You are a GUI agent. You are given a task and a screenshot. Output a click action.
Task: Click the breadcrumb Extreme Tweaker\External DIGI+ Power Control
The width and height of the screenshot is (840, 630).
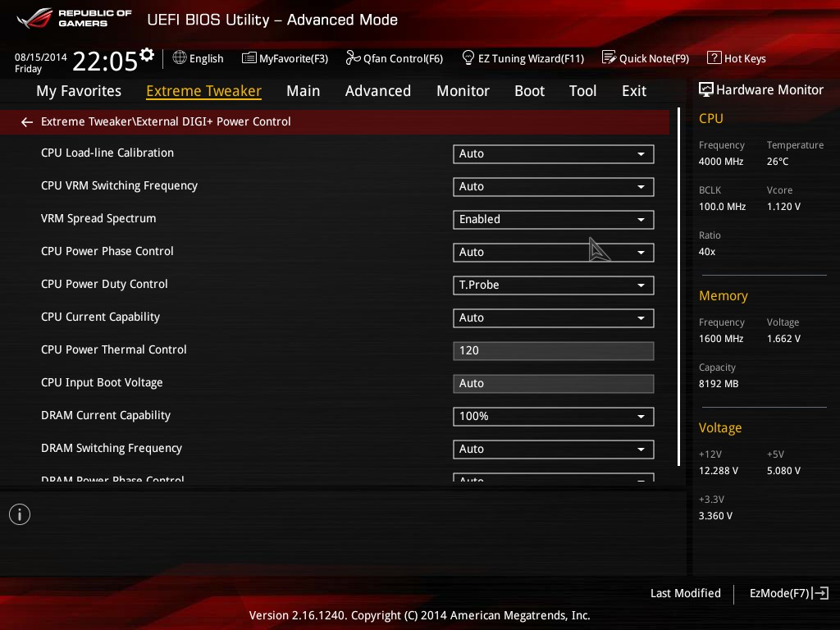point(166,121)
